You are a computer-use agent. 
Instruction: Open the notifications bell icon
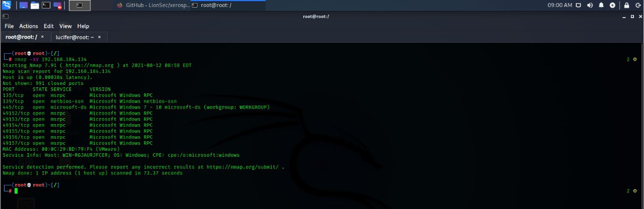coord(601,6)
